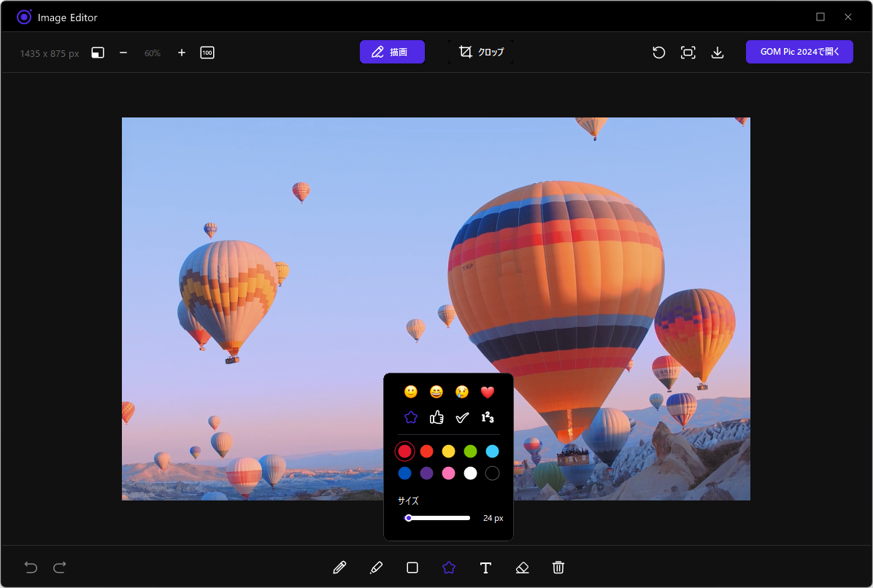Select the thumbs up sticker
The image size is (873, 588).
(436, 417)
